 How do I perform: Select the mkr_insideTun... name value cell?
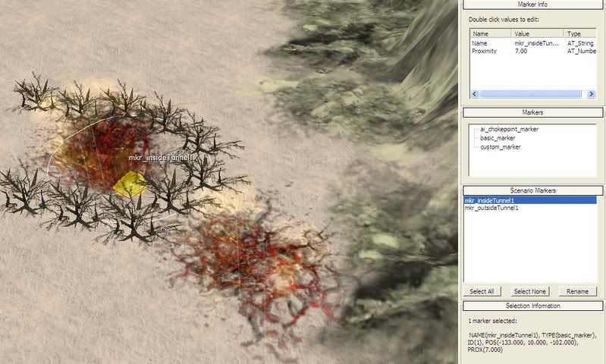(537, 43)
